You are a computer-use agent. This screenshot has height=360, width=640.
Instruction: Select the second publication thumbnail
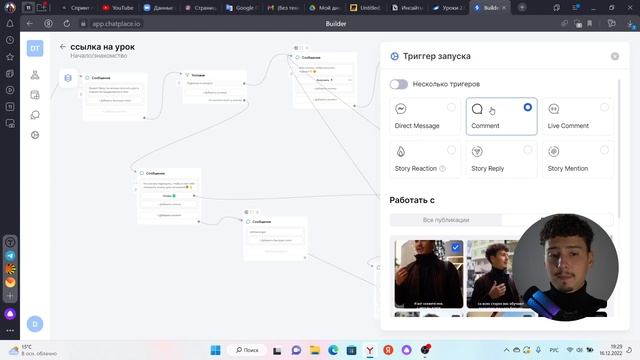(x=492, y=273)
